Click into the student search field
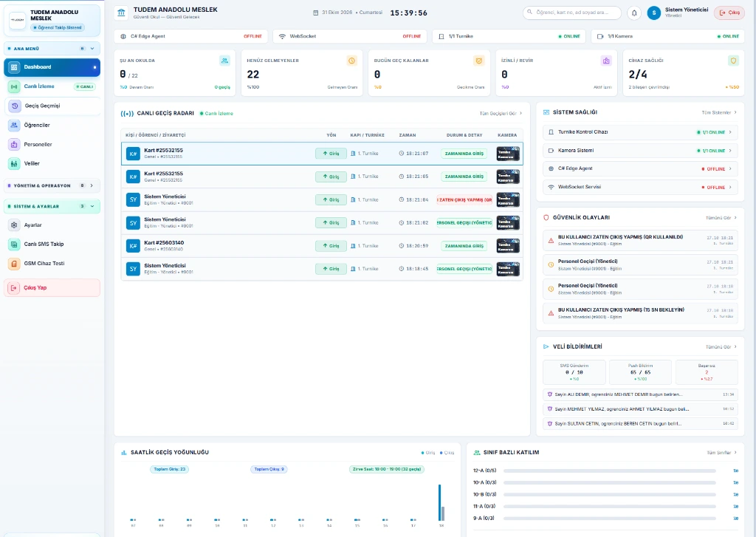Screen dimensions: 756x537 pyautogui.click(x=572, y=13)
